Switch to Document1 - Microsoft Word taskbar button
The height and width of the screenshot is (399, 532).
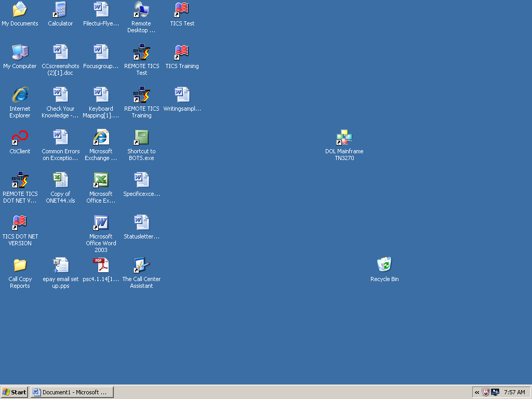[72, 392]
